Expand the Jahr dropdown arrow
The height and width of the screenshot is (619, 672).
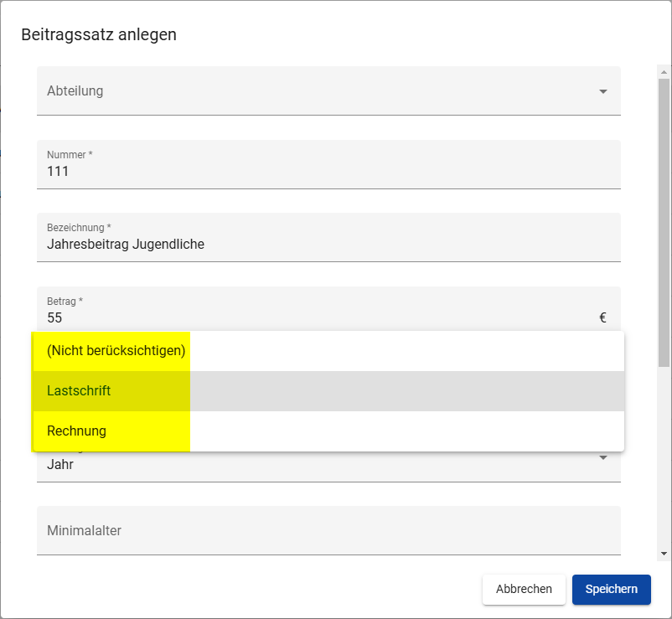[603, 458]
